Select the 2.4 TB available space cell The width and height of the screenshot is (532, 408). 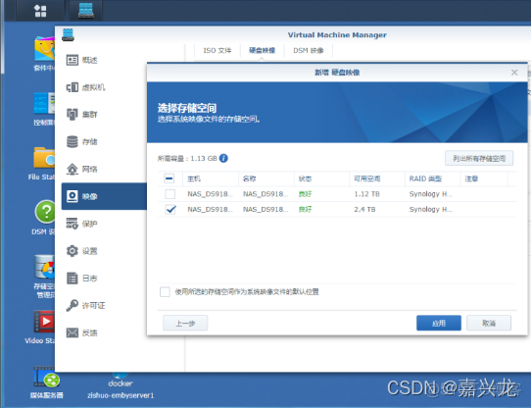[x=364, y=209]
